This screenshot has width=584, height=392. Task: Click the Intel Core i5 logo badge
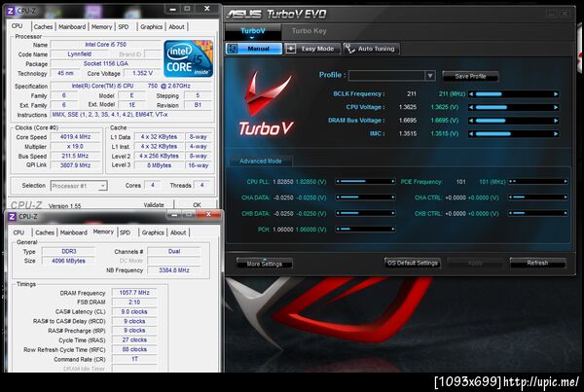[189, 58]
